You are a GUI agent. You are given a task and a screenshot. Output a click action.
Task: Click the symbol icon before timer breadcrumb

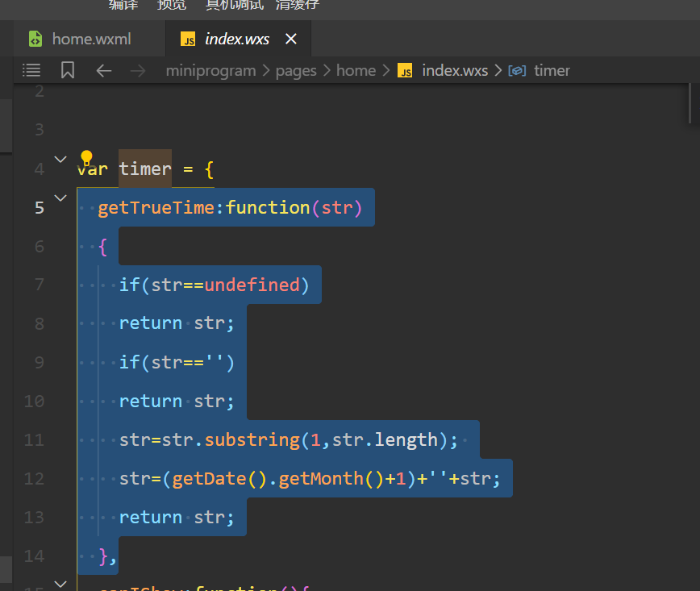click(x=517, y=70)
